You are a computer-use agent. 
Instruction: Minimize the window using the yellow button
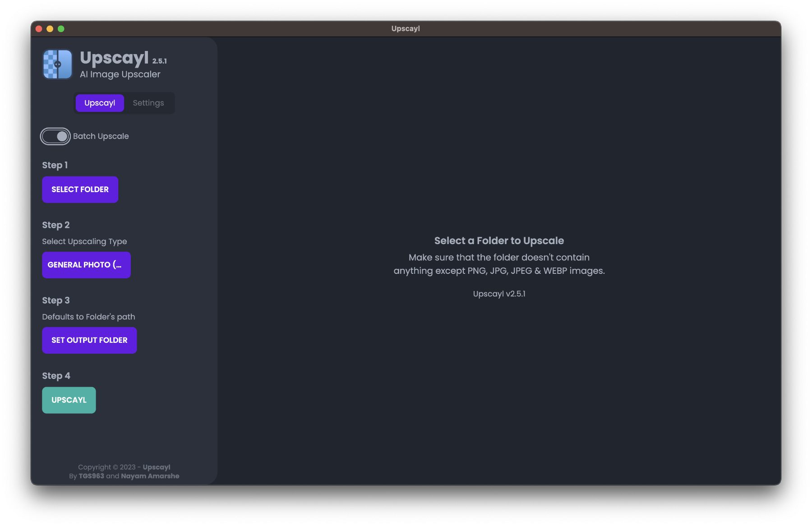click(50, 29)
